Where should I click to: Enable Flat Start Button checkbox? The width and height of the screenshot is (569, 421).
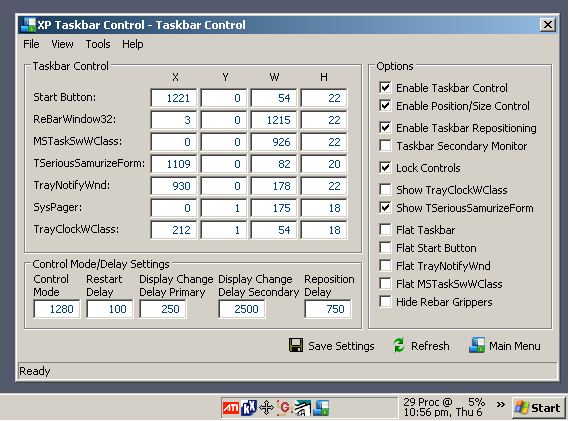pos(385,248)
